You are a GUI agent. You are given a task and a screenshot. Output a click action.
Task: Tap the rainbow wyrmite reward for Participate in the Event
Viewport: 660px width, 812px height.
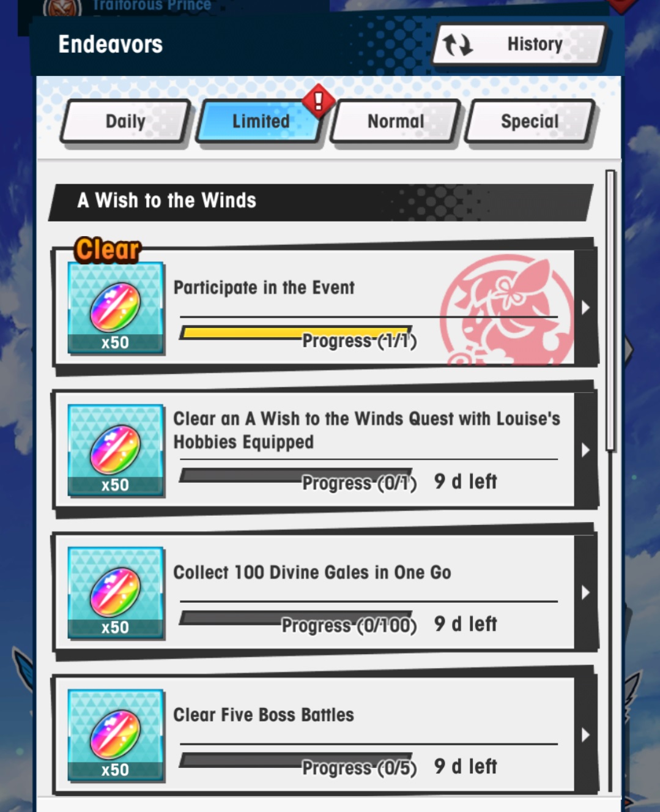coord(116,308)
